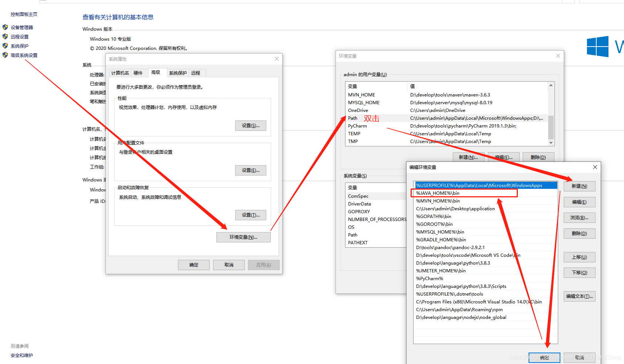624x364 pixels.
Task: Open 安全和维护 link at the bottom left
Action: pyautogui.click(x=22, y=356)
